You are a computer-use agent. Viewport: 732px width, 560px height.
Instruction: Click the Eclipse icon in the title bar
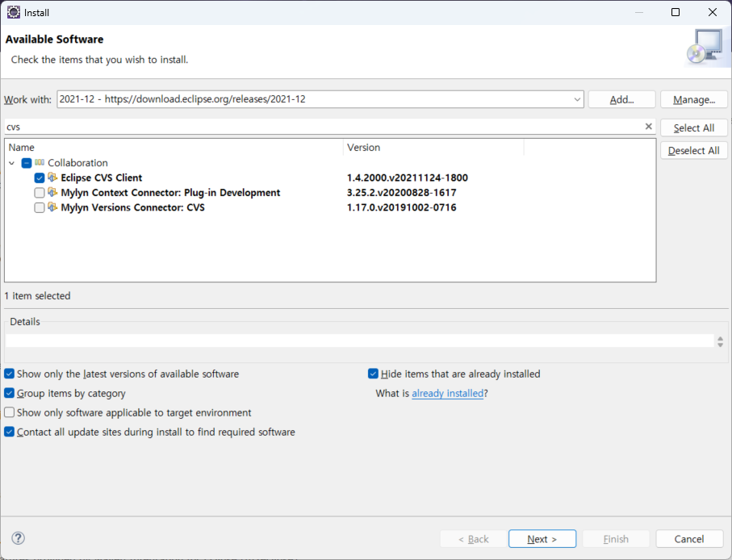pyautogui.click(x=14, y=12)
